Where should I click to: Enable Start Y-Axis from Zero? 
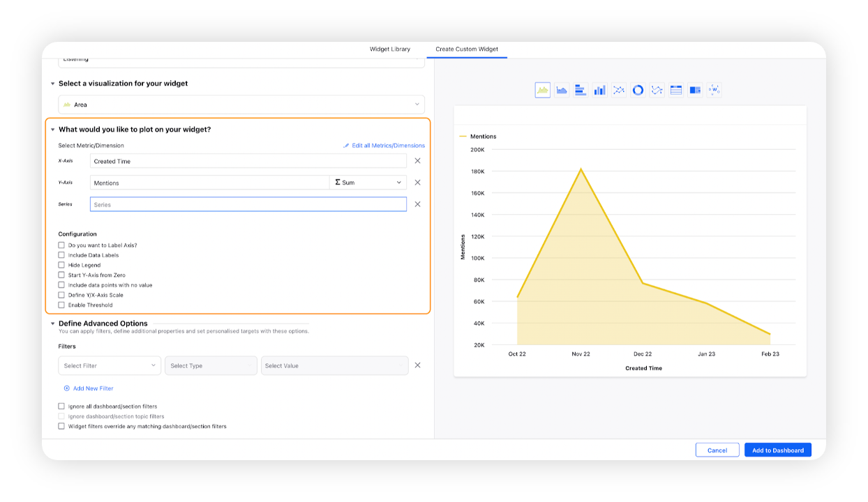click(x=61, y=275)
